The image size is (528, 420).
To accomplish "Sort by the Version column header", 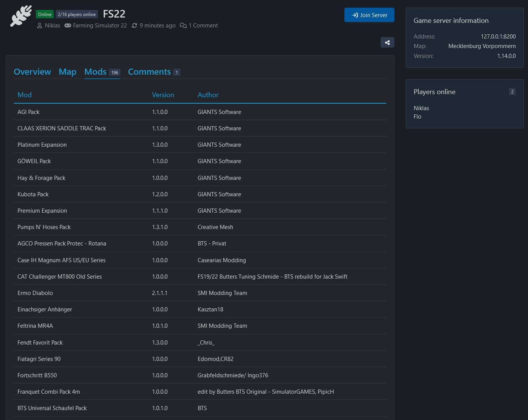I will pyautogui.click(x=163, y=95).
